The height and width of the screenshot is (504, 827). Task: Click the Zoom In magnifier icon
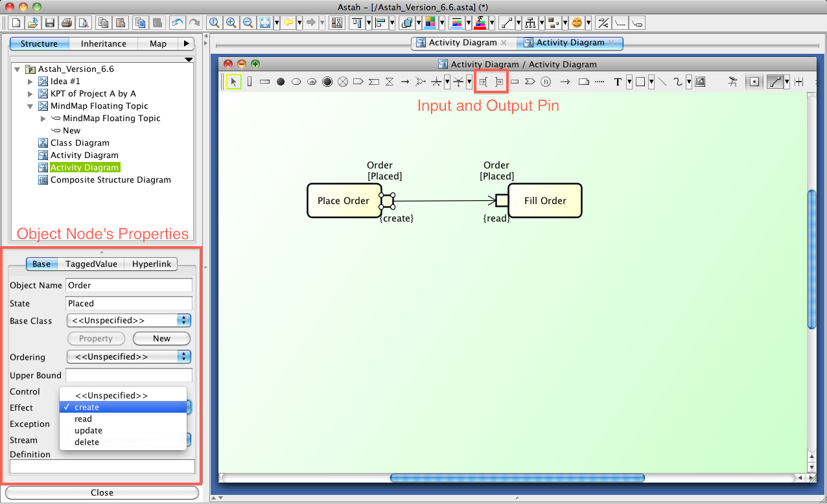[231, 23]
